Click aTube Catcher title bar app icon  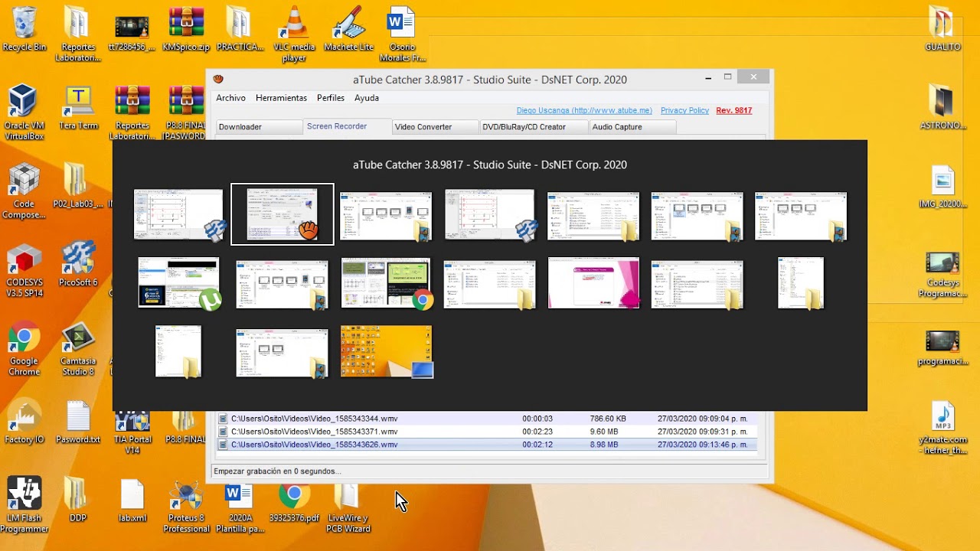pyautogui.click(x=219, y=79)
